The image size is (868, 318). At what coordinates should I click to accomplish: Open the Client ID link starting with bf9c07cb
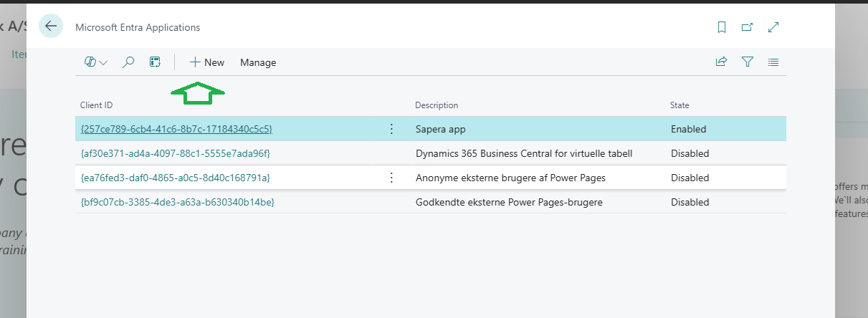click(x=177, y=202)
